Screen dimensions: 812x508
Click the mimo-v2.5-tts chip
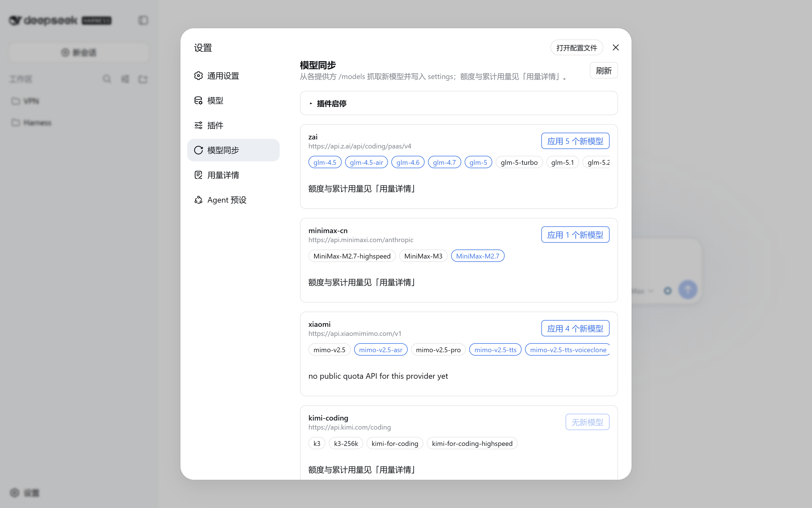coord(495,350)
